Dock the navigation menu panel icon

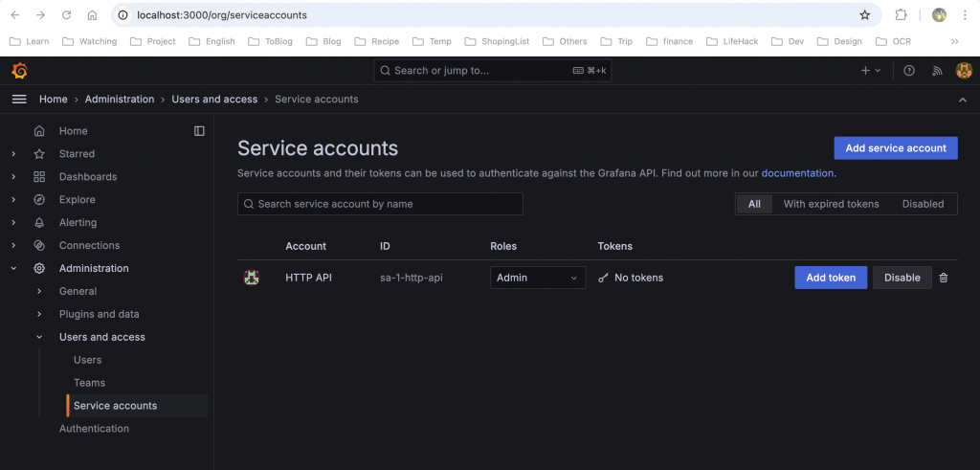click(x=199, y=131)
